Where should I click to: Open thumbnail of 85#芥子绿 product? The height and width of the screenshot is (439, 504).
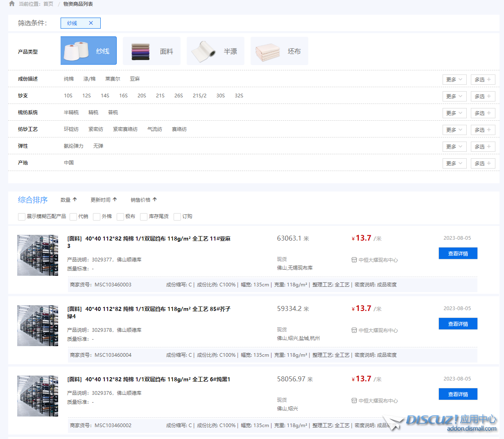click(x=38, y=326)
